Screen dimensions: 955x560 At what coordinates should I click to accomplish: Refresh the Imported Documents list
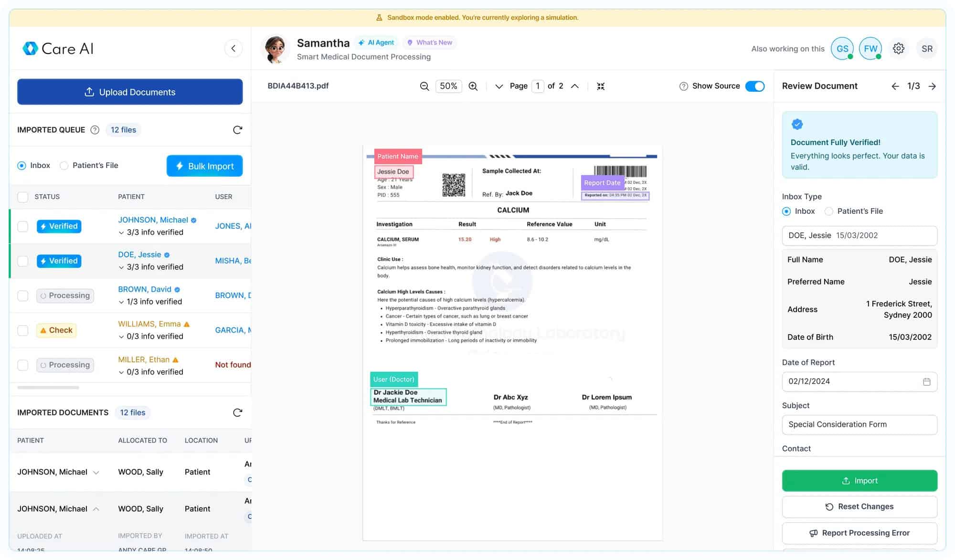237,412
